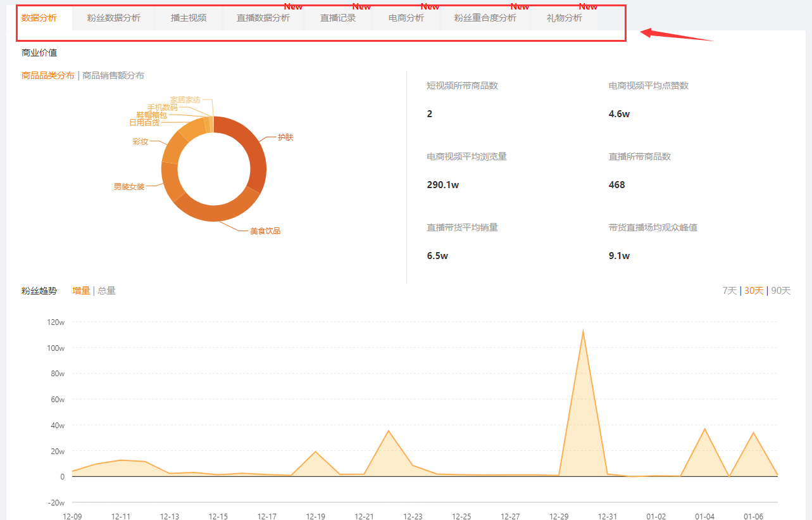Image resolution: width=812 pixels, height=520 pixels.
Task: Click the 120w y-axis label
Action: tap(56, 322)
